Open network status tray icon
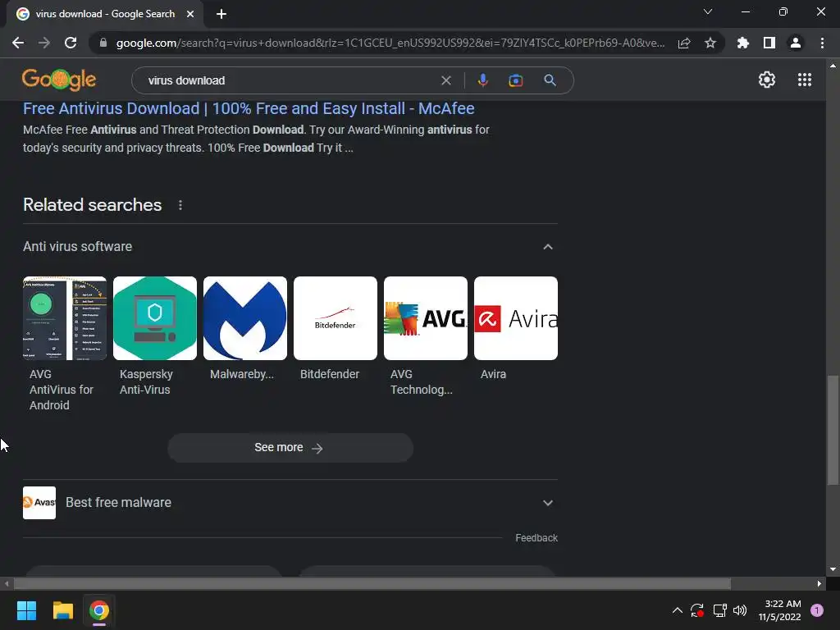 point(719,610)
